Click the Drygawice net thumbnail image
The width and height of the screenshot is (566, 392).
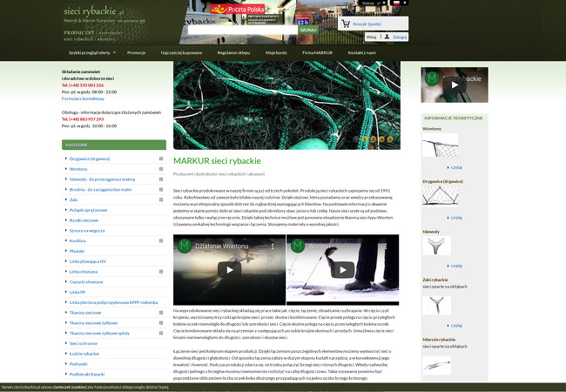(440, 195)
